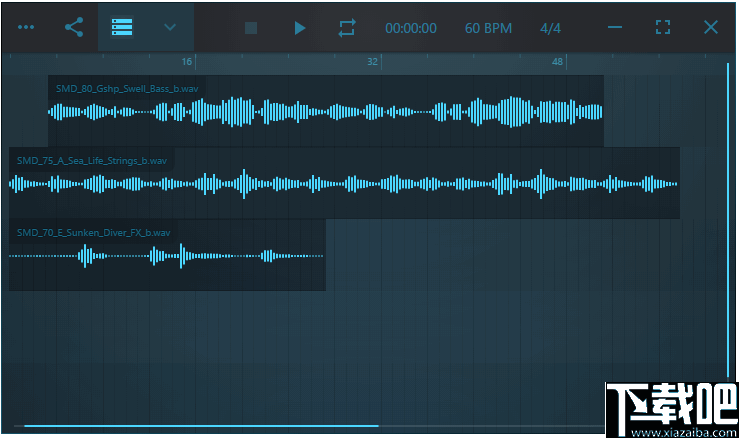
Task: Toggle the loop playback icon
Action: [347, 28]
